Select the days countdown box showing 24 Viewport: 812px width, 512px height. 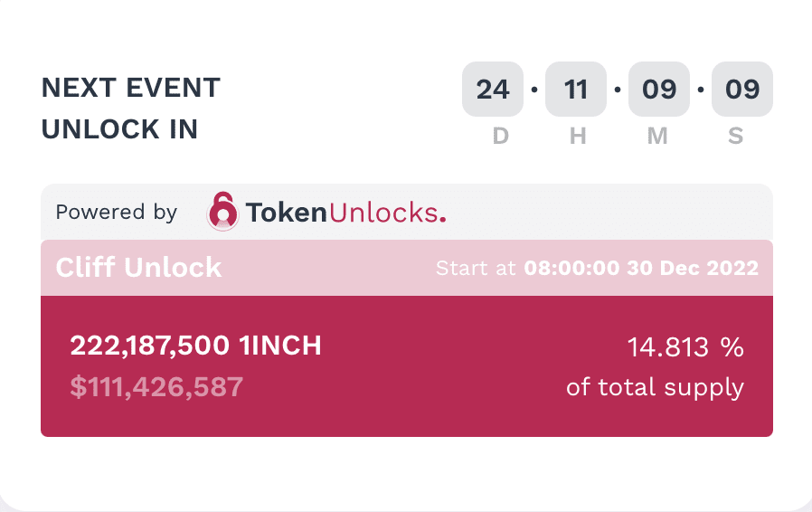(493, 90)
